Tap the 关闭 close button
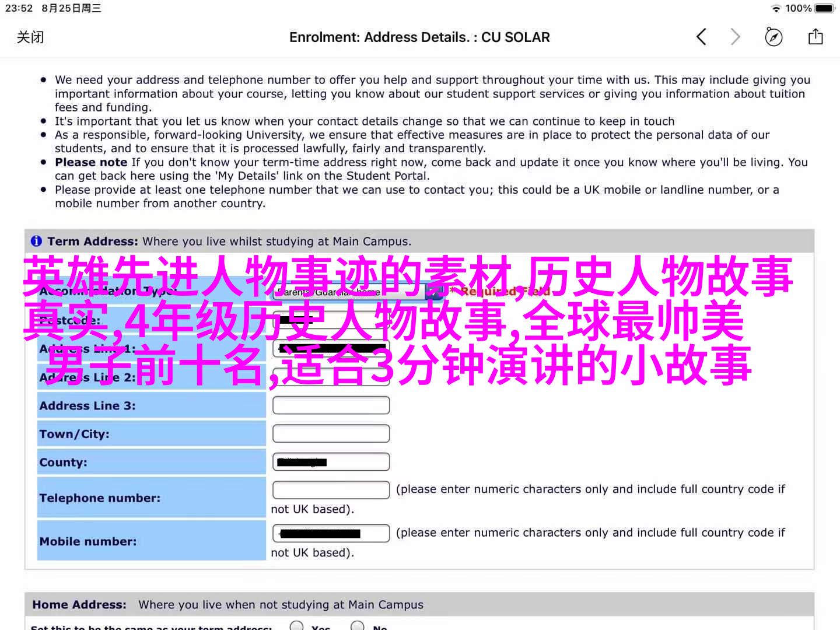Image resolution: width=840 pixels, height=630 pixels. (30, 37)
